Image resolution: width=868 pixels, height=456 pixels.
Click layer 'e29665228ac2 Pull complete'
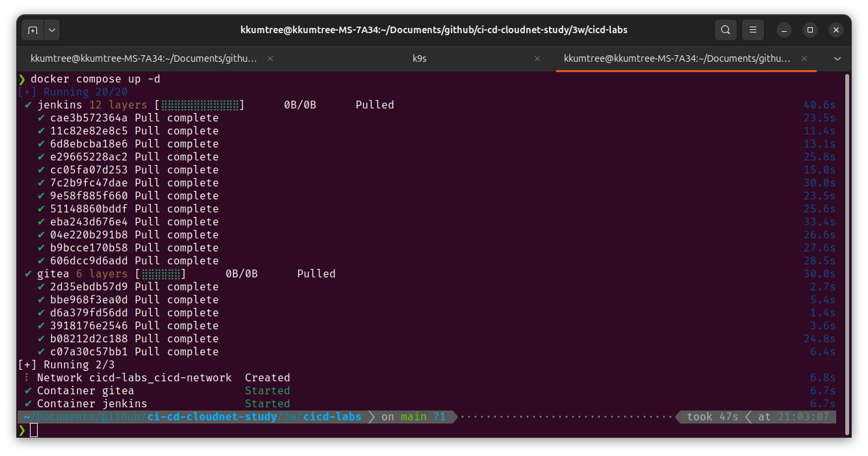pos(128,157)
